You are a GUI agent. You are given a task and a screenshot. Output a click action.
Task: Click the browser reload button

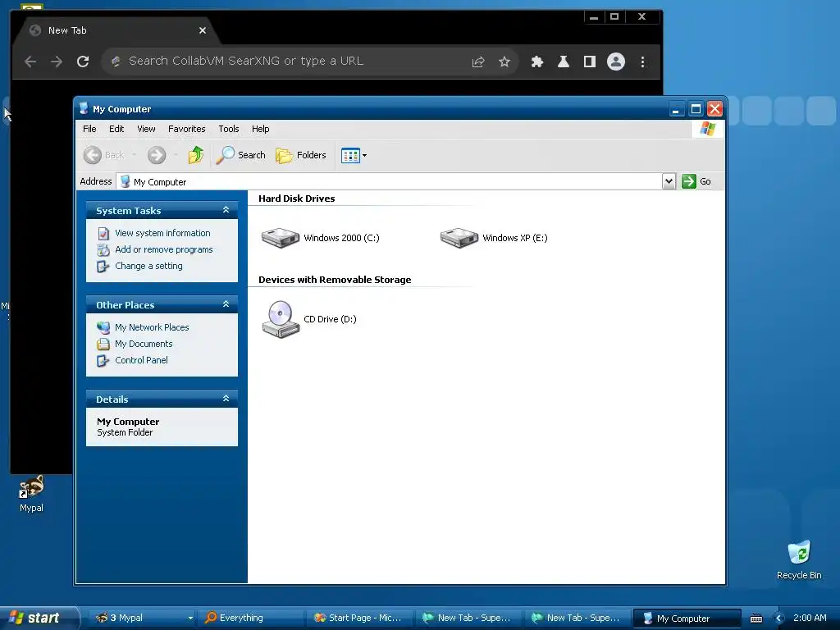click(83, 62)
